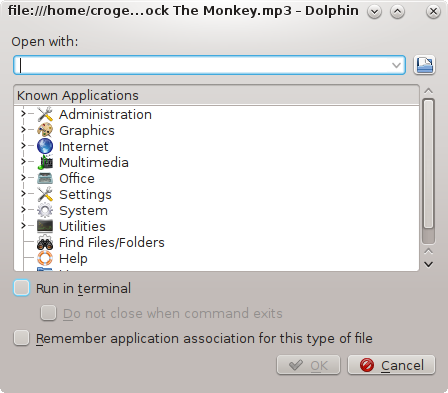448x393 pixels.
Task: Select the System row label
Action: [83, 210]
